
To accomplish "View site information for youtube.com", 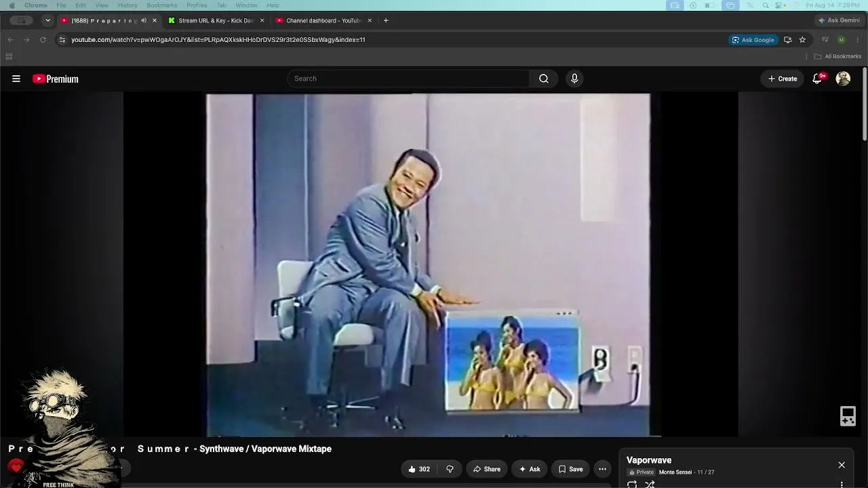I will tap(62, 39).
